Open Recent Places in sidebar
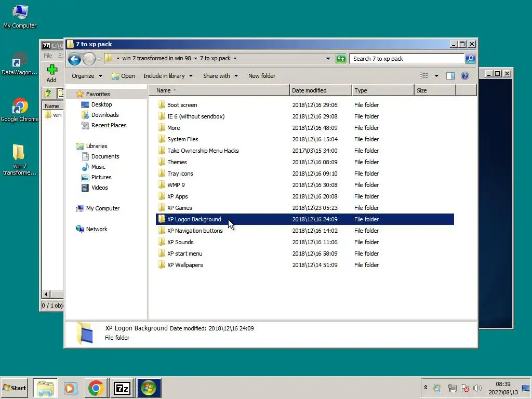532x399 pixels. [x=109, y=125]
